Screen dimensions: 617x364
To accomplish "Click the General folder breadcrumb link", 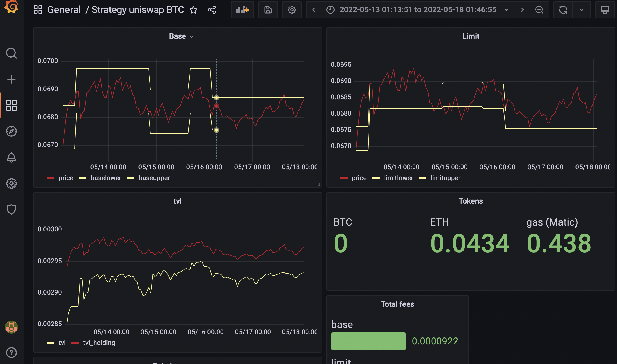I will click(x=64, y=10).
